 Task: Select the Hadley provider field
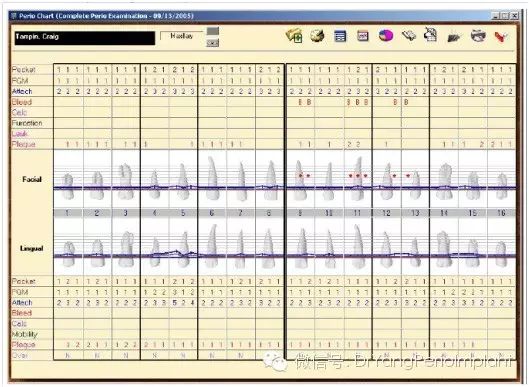point(182,36)
